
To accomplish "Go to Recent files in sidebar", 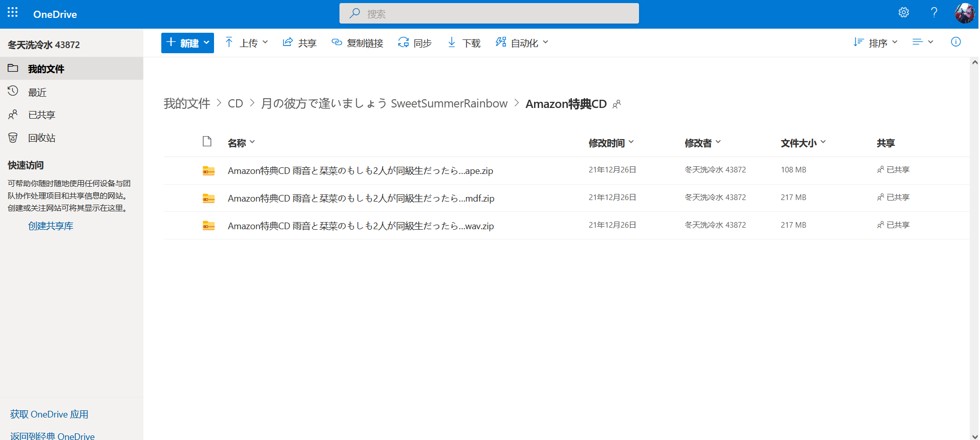I will (x=37, y=93).
